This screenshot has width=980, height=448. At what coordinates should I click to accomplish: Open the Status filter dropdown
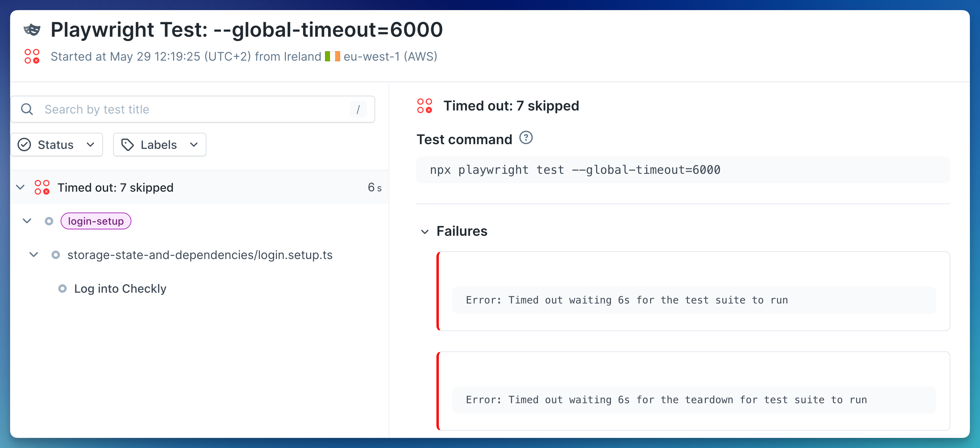[57, 145]
